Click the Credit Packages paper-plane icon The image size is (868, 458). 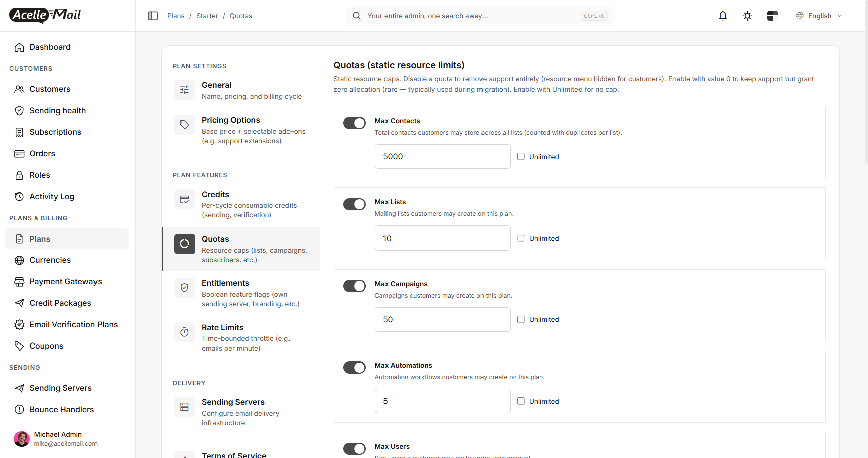19,303
